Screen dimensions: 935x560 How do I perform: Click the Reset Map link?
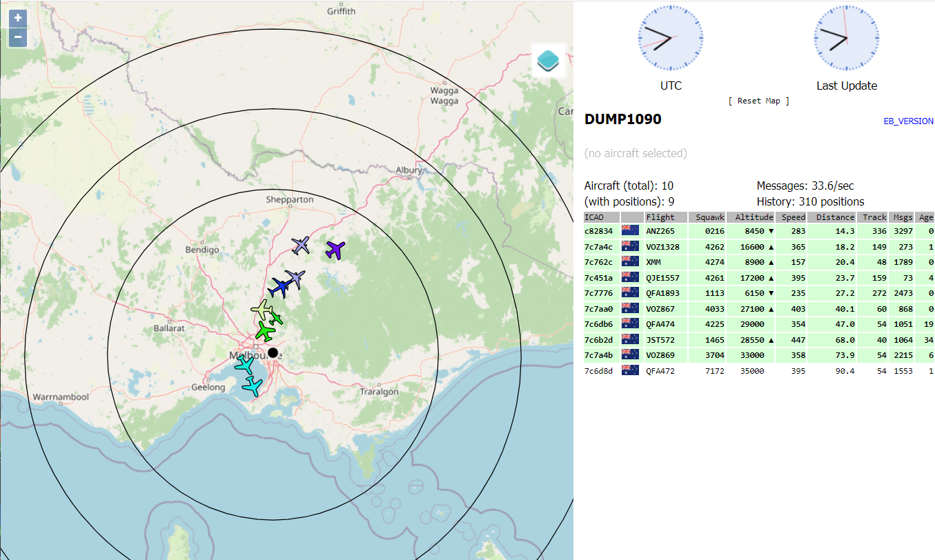tap(758, 100)
